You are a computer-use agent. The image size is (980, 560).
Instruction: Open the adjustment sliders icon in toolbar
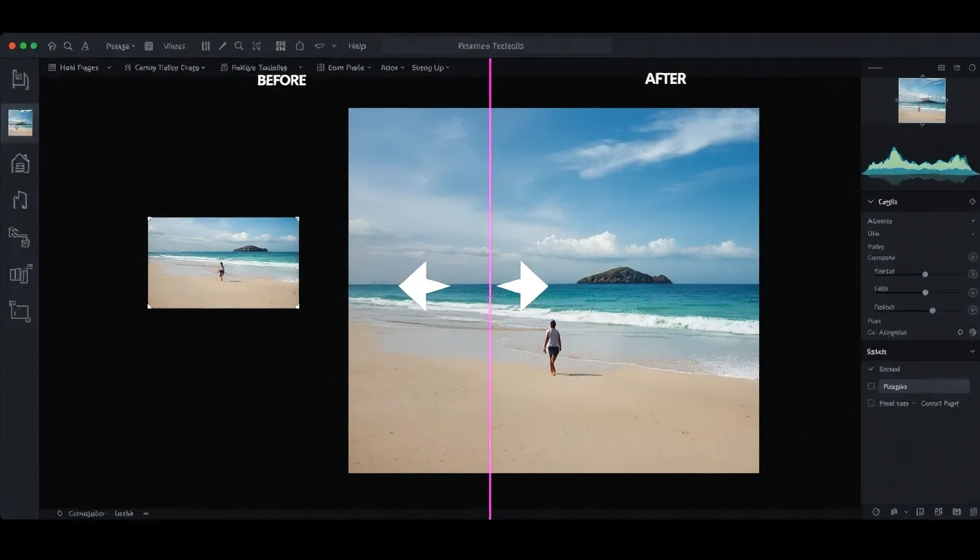pos(206,45)
